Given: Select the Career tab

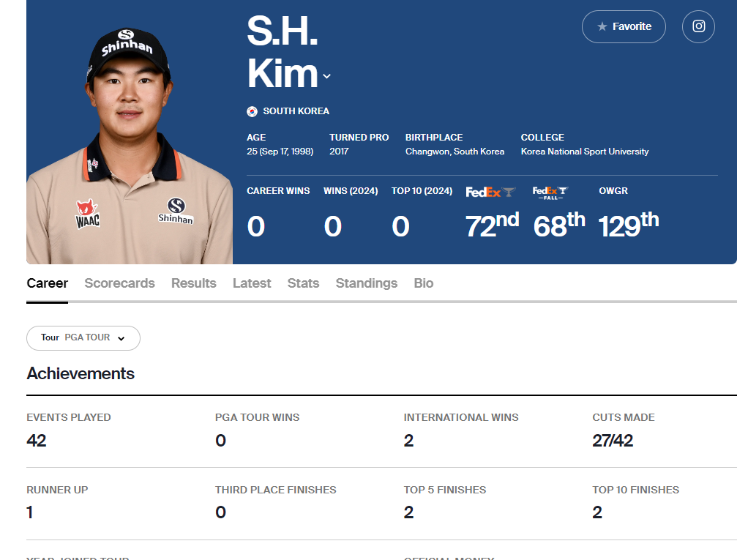Looking at the screenshot, I should (48, 283).
